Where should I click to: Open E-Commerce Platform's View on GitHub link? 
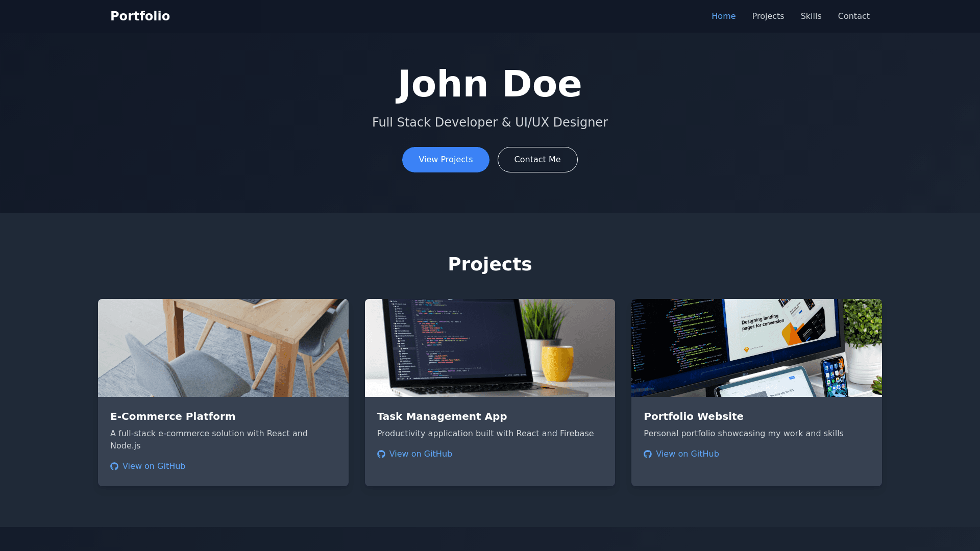pyautogui.click(x=154, y=466)
